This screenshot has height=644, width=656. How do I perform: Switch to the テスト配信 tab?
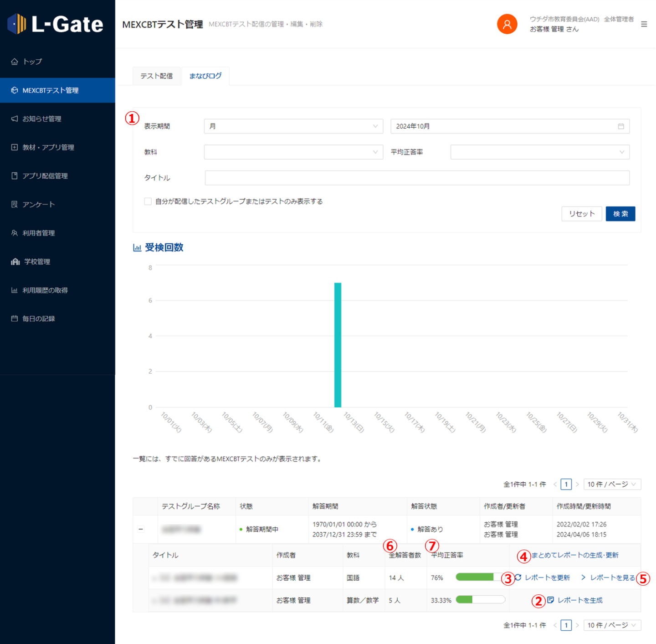(x=156, y=76)
